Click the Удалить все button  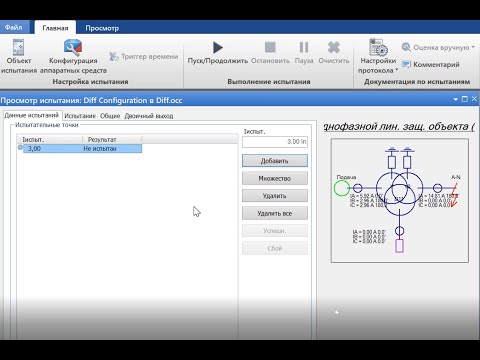pyautogui.click(x=275, y=213)
